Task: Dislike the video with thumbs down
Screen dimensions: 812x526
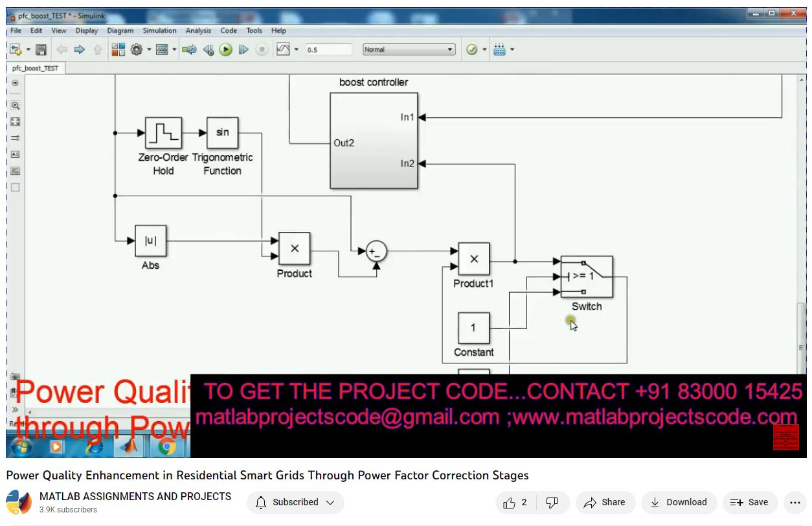Action: (x=552, y=502)
